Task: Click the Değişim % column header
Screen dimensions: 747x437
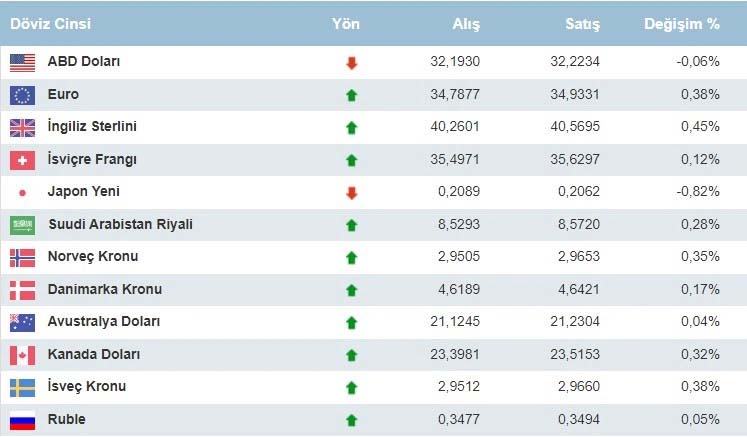Action: click(x=681, y=23)
